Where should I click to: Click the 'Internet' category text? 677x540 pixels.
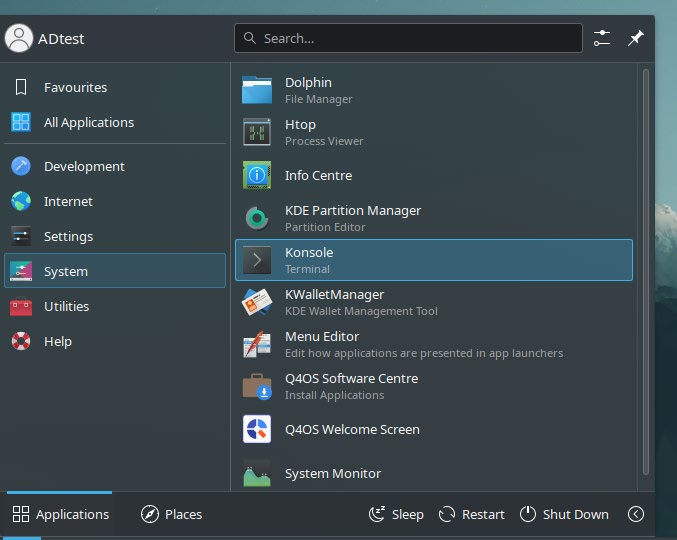tap(68, 202)
